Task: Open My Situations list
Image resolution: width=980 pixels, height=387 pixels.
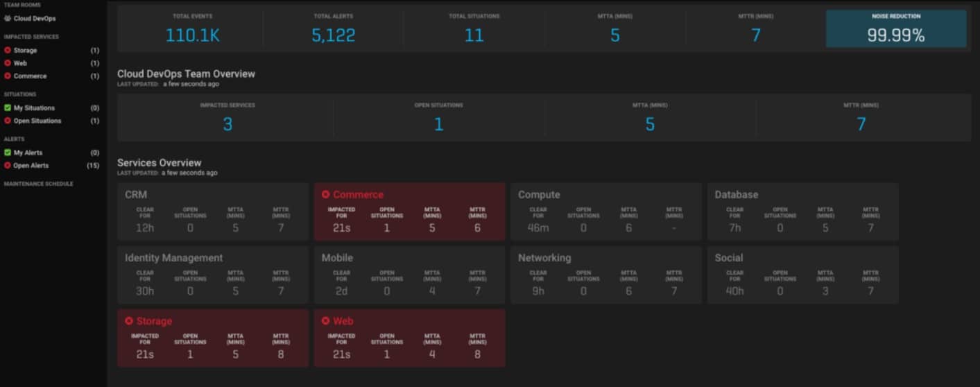Action: tap(34, 108)
